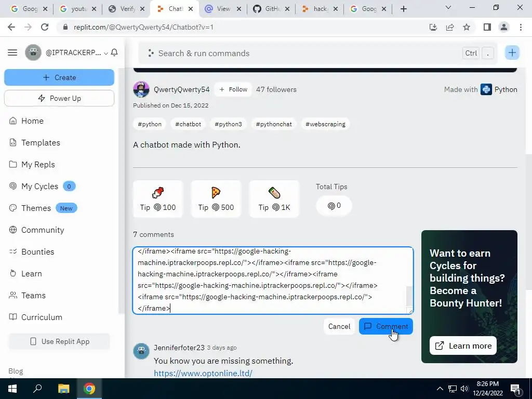Viewport: 532px width, 399px height.
Task: Switch to the GitHub tab
Action: point(271,9)
